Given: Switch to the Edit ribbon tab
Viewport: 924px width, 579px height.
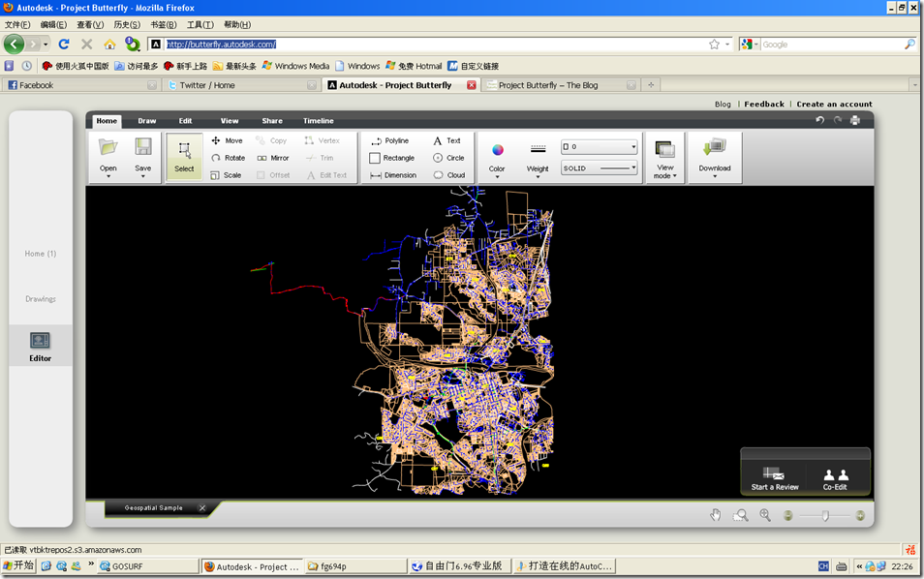Looking at the screenshot, I should 185,121.
